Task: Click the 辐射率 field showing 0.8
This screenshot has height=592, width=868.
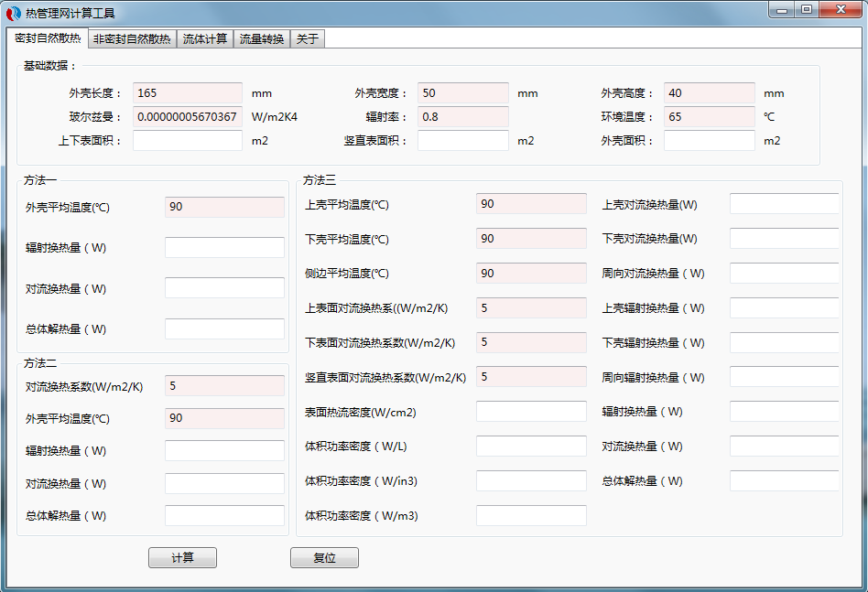Action: click(462, 116)
